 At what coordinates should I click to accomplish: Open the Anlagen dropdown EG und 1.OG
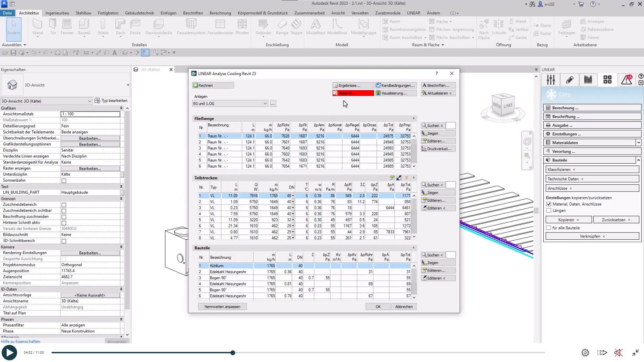pyautogui.click(x=230, y=104)
